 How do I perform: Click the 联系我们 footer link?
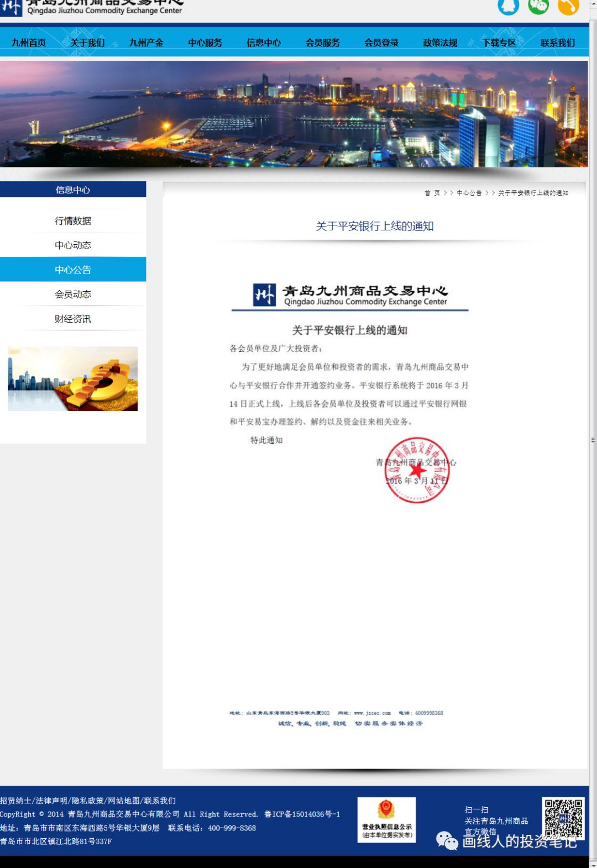[160, 801]
